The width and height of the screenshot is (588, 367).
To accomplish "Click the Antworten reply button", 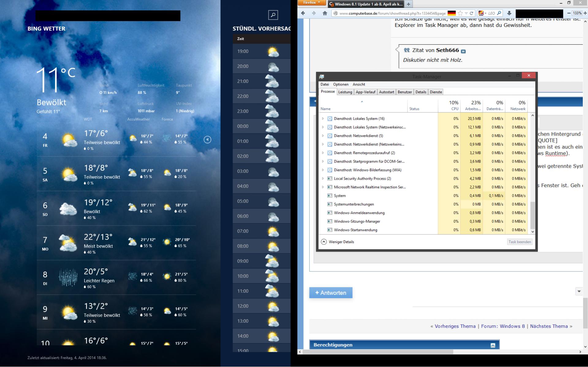I will click(331, 293).
